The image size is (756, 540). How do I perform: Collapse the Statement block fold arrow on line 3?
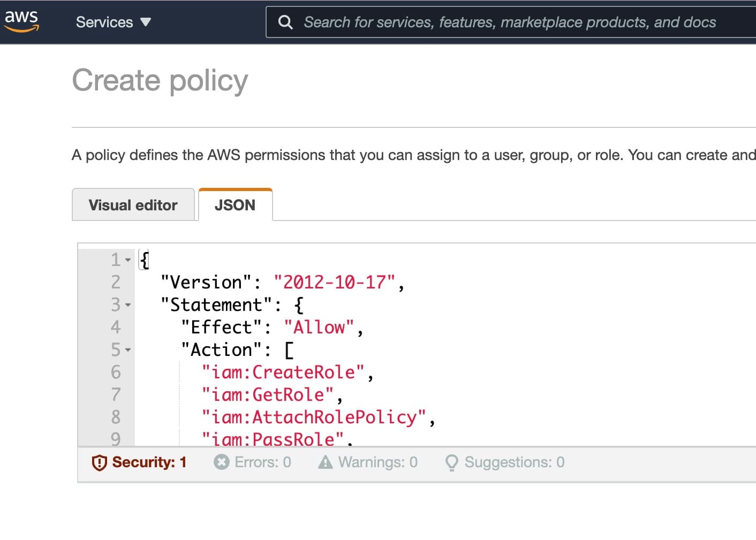pyautogui.click(x=128, y=305)
